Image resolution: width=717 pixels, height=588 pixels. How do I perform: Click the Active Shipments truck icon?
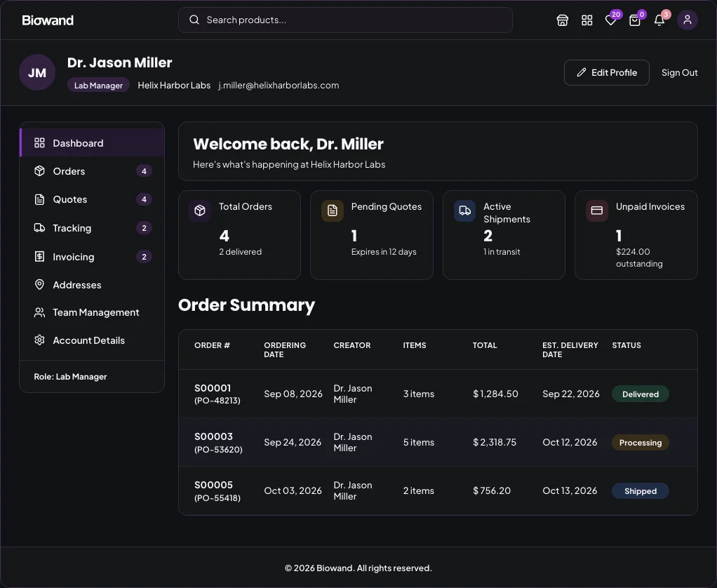pyautogui.click(x=464, y=211)
